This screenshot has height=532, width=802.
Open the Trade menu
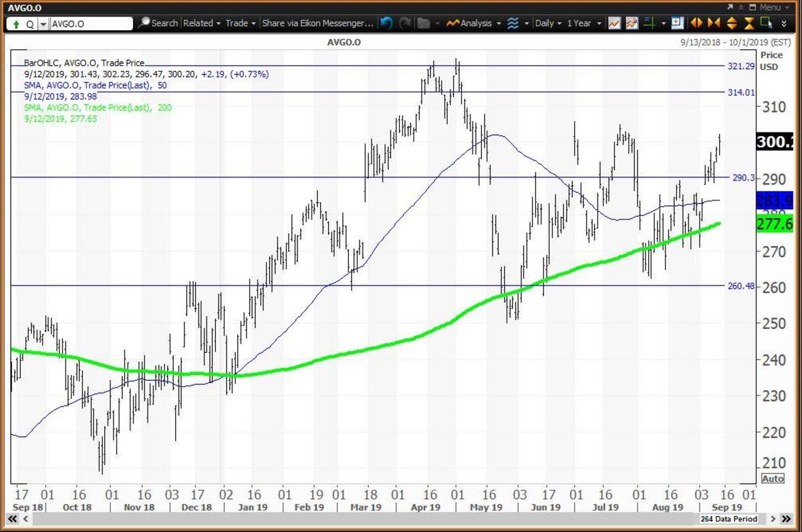[237, 23]
